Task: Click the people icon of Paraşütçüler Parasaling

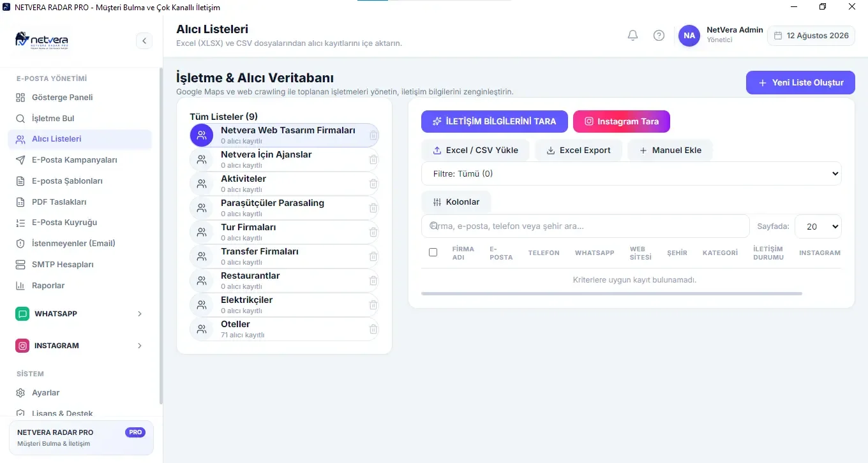Action: tap(202, 208)
